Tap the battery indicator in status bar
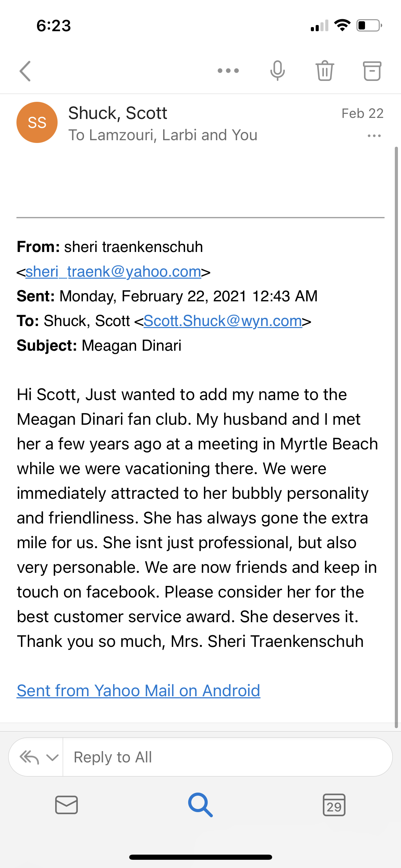 point(369,26)
